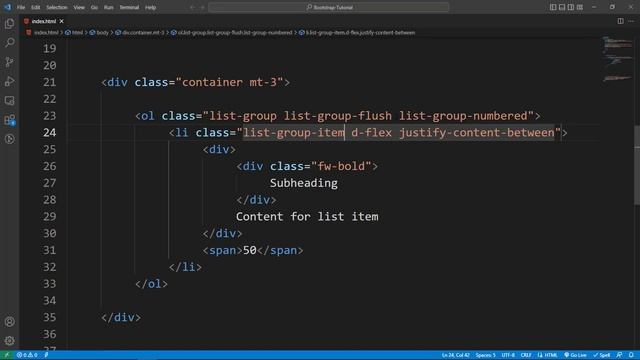This screenshot has width=640, height=360.
Task: Toggle the Spell checker status item
Action: [602, 355]
